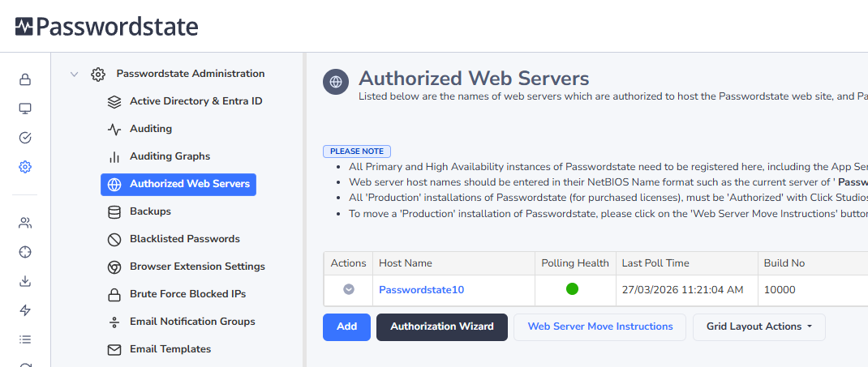The image size is (868, 367).
Task: Sort by Host Name column header
Action: click(x=406, y=263)
